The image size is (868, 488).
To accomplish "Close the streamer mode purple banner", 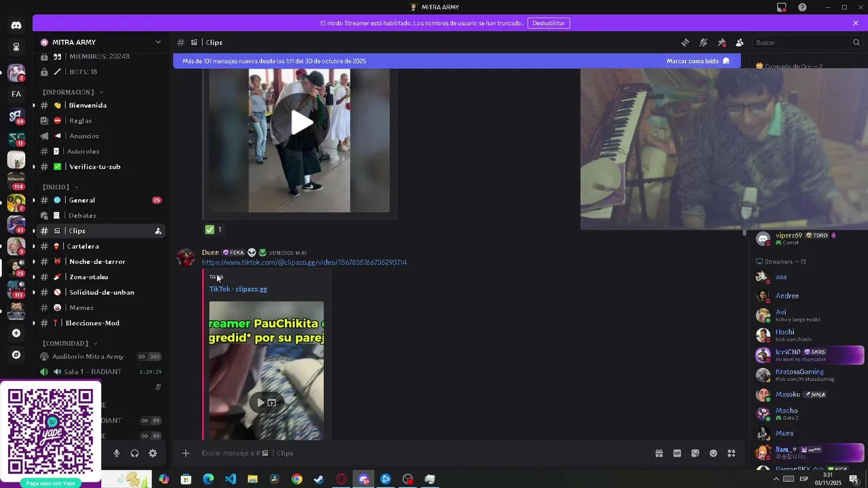I will point(856,23).
